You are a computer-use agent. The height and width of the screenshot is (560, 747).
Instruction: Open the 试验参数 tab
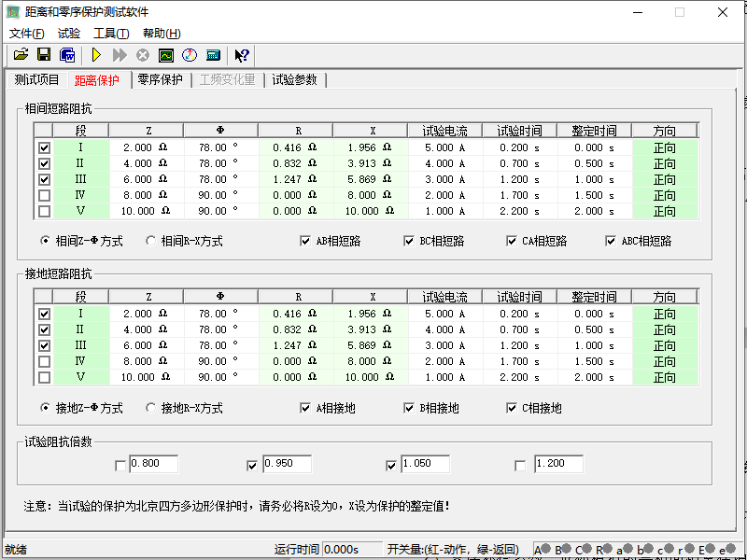point(294,80)
